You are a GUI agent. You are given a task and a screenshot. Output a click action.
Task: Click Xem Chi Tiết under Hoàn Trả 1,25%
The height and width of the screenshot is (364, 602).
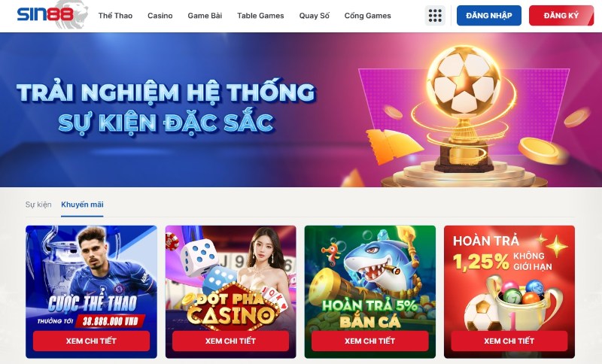509,341
